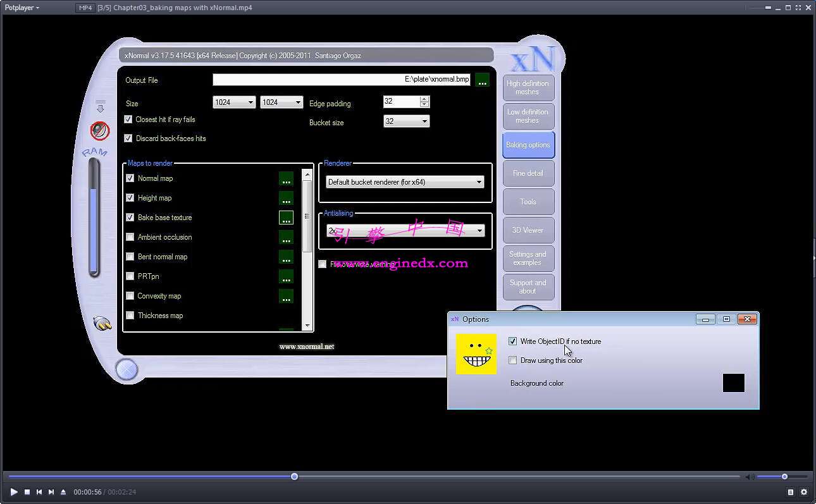Uncheck the Height map checkbox
This screenshot has width=816, height=504.
pyautogui.click(x=130, y=198)
